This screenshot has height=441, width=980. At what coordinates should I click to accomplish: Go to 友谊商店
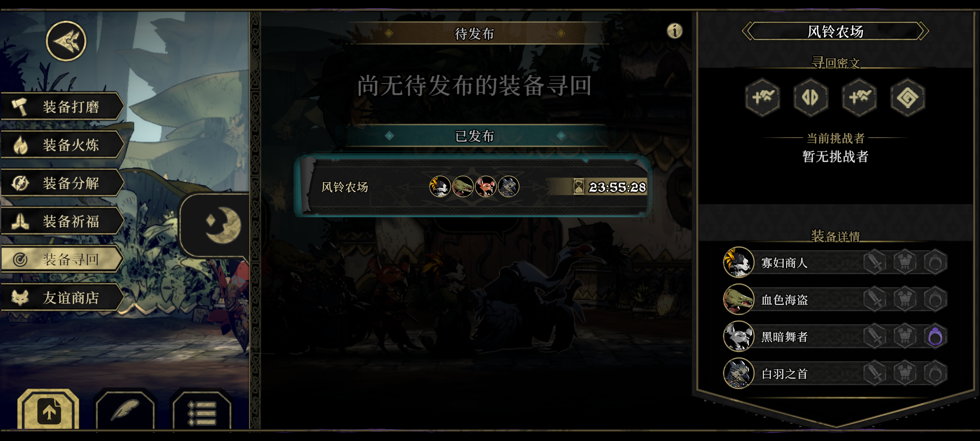coord(62,298)
